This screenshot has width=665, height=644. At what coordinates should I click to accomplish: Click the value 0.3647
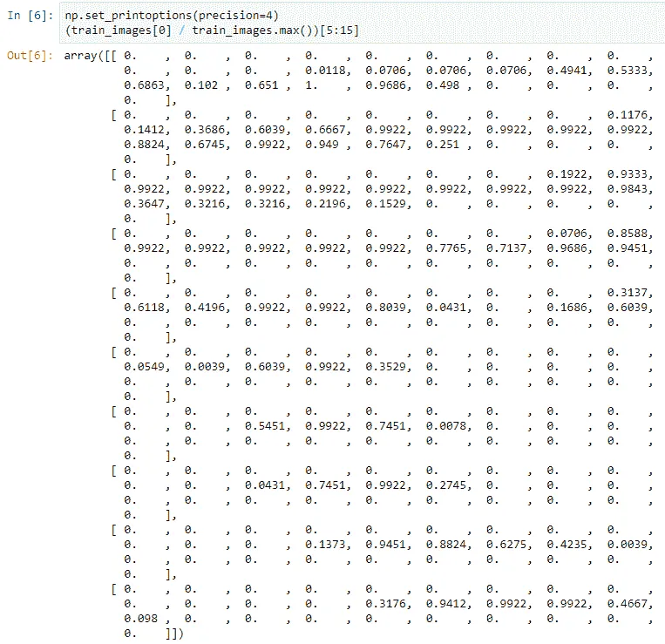(144, 204)
